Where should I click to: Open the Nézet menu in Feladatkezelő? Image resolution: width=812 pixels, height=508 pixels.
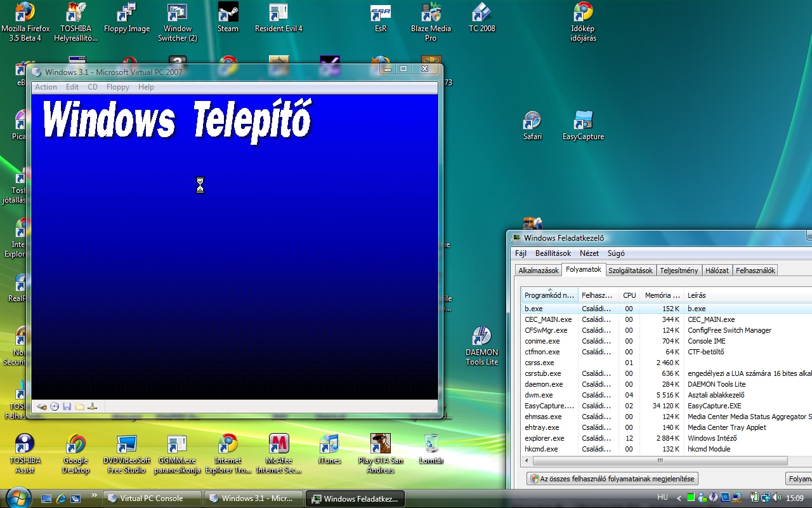coord(589,253)
